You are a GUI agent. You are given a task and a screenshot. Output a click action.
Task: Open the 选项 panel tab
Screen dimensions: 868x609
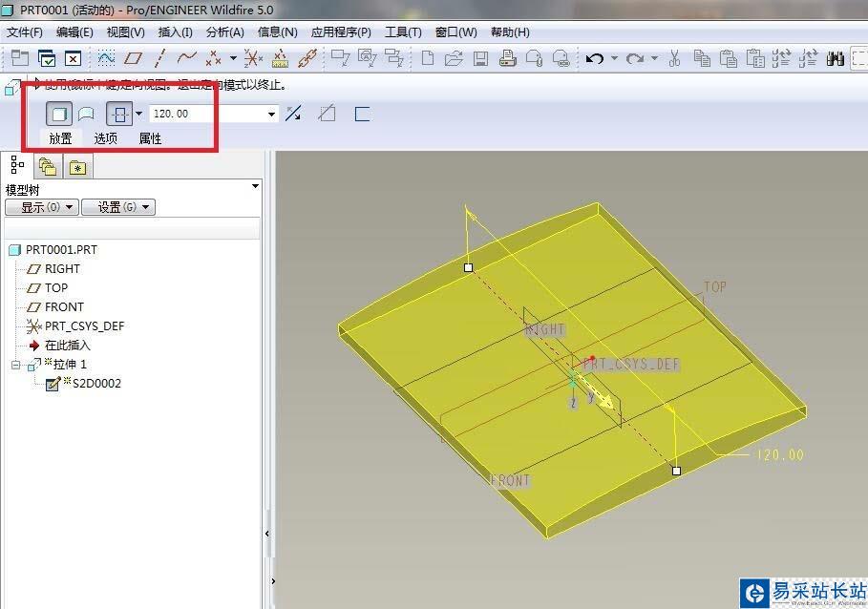(105, 138)
